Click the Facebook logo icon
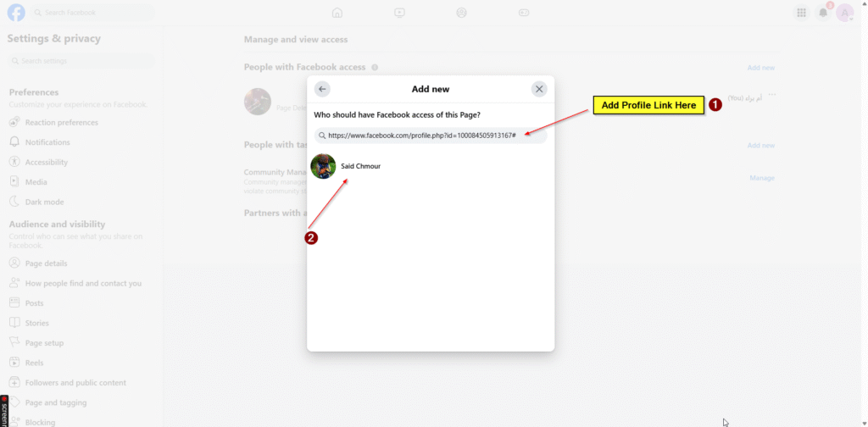This screenshot has height=427, width=868. point(16,13)
